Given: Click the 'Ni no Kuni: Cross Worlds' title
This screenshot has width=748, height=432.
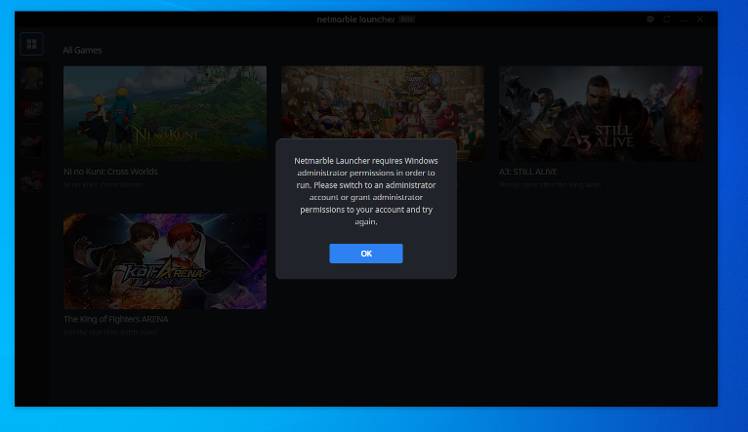Looking at the screenshot, I should 111,171.
